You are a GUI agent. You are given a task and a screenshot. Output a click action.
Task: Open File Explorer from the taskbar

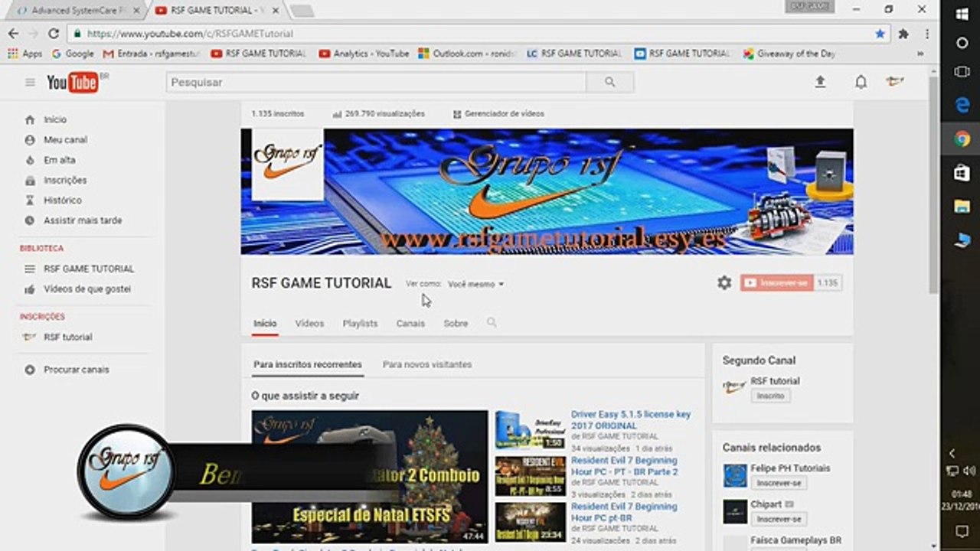pyautogui.click(x=962, y=206)
